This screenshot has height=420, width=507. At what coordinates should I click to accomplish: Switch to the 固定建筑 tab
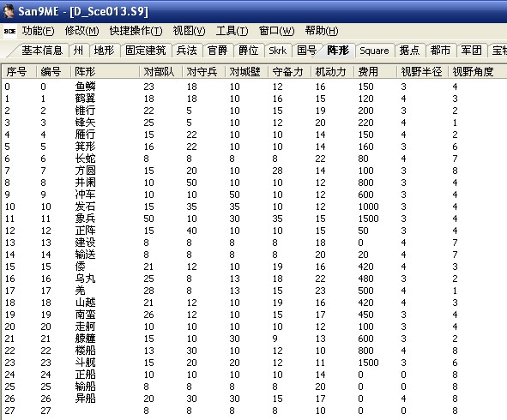[x=146, y=51]
